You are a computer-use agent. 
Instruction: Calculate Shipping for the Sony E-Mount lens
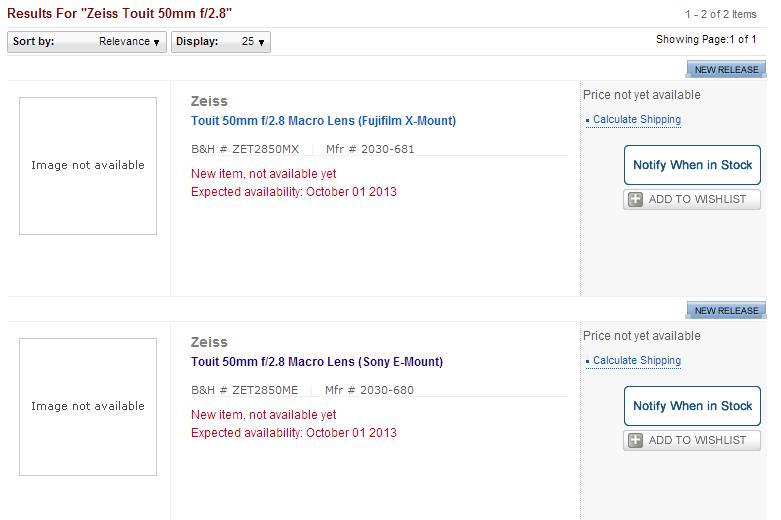pos(636,361)
